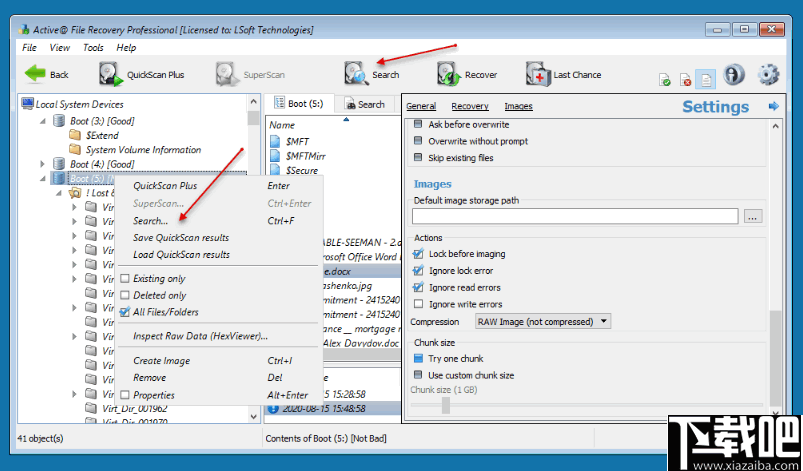The image size is (803, 471).
Task: Open the Tools menu
Action: [93, 48]
